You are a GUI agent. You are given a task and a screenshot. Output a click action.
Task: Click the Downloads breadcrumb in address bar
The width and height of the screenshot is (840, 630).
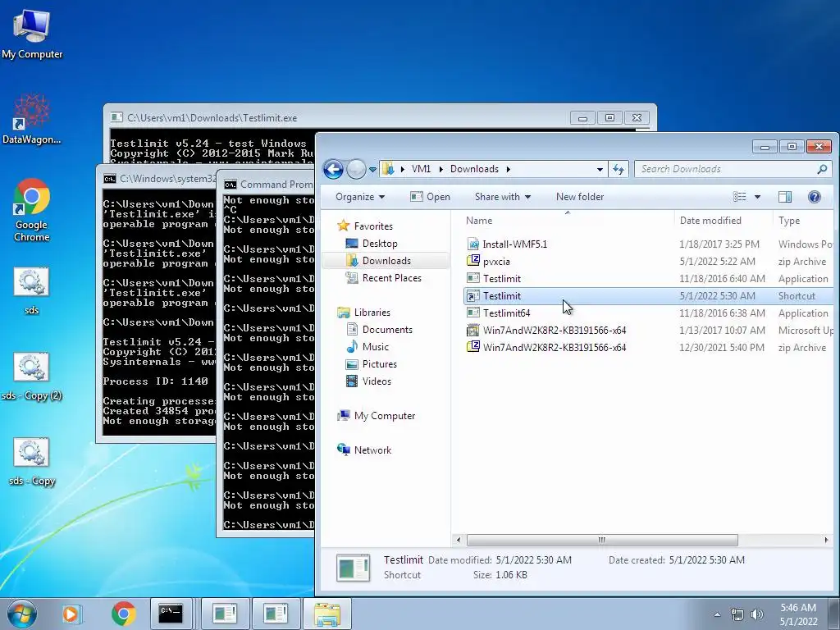click(474, 169)
